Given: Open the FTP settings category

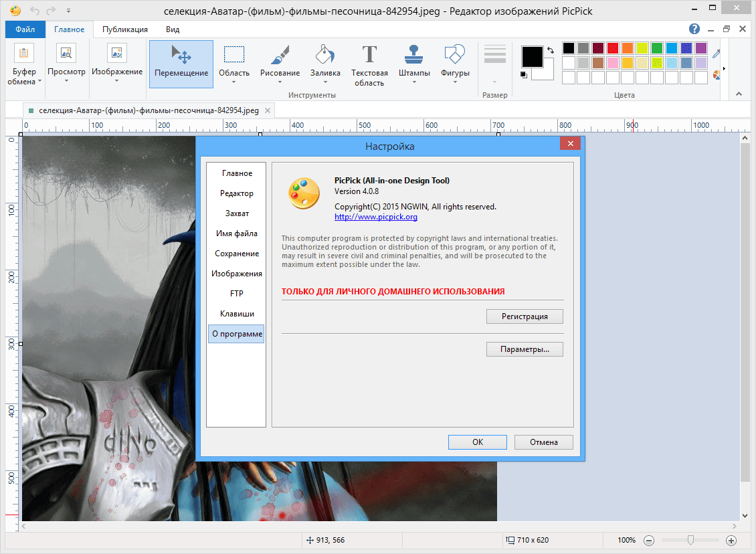Looking at the screenshot, I should [237, 294].
